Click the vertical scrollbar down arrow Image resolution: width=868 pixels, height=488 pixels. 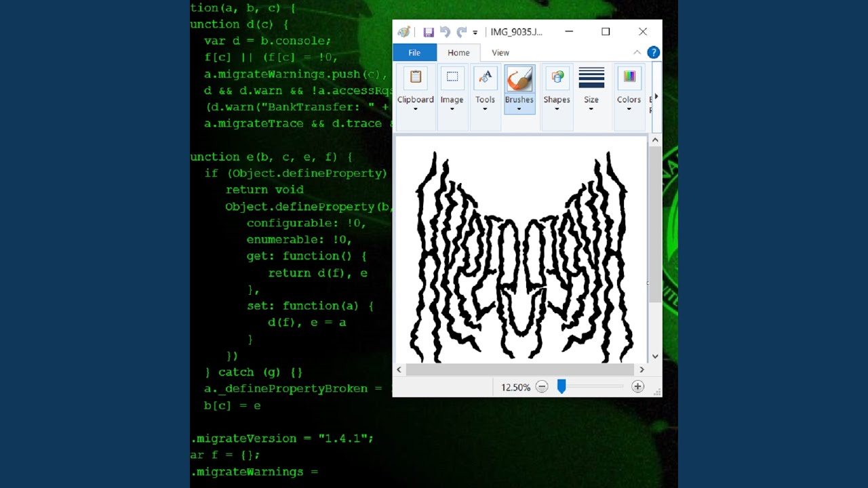(x=655, y=357)
